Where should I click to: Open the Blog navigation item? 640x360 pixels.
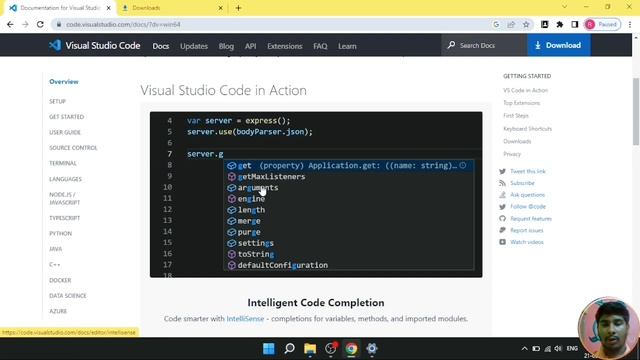click(226, 46)
